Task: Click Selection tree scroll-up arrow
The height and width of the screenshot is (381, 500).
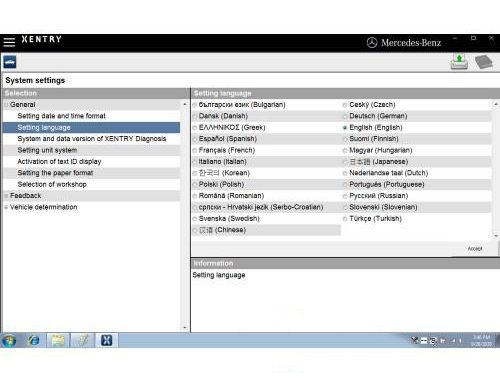Action: tap(185, 105)
